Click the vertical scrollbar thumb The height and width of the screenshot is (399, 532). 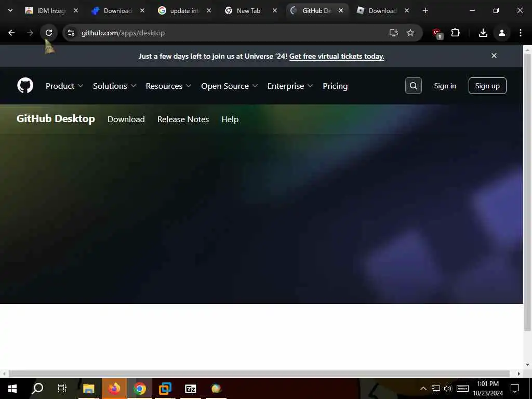[x=527, y=192]
